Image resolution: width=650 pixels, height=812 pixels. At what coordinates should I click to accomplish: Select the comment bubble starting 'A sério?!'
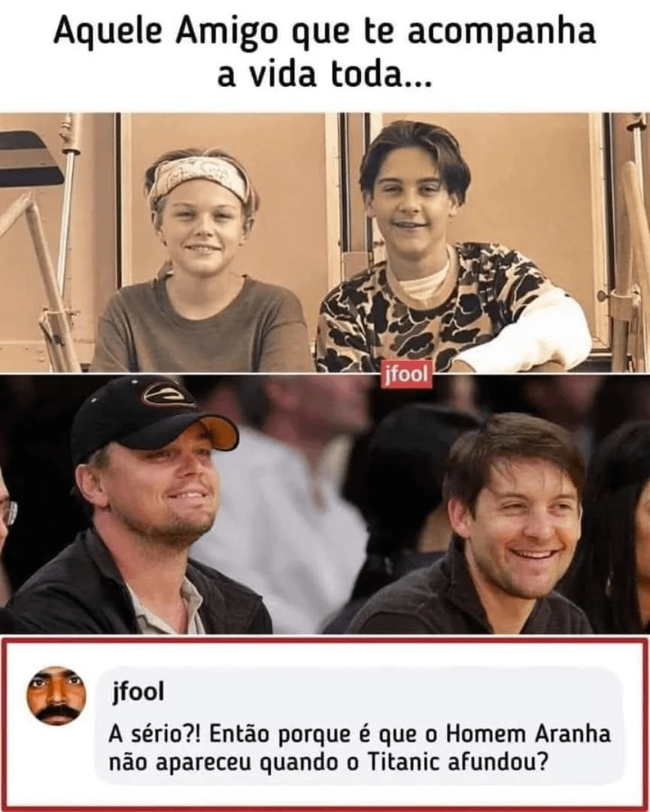coord(360,726)
